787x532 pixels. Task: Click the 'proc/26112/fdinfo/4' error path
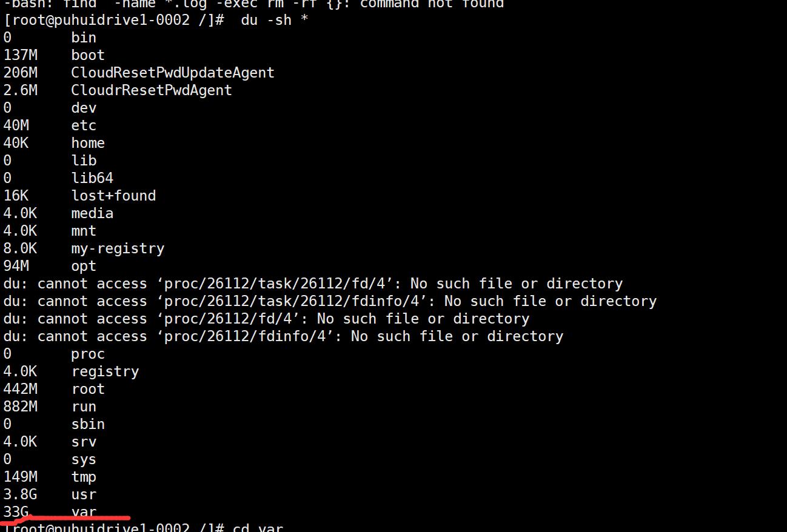click(250, 337)
